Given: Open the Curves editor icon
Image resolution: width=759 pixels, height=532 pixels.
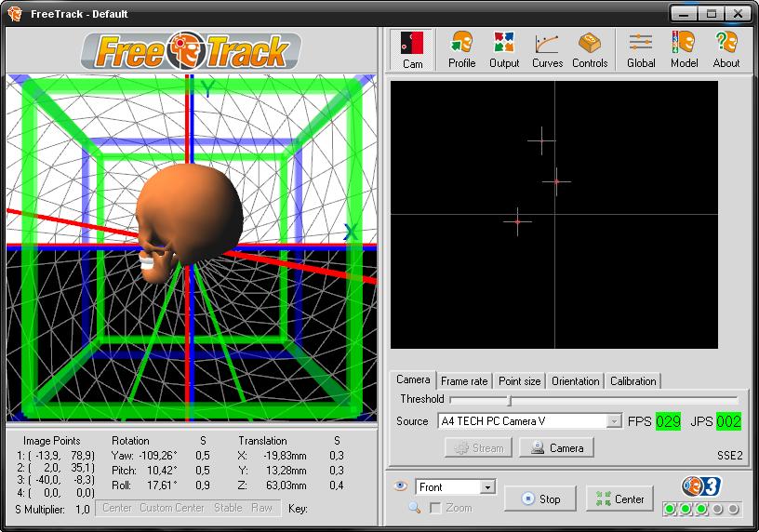Looking at the screenshot, I should click(x=547, y=50).
